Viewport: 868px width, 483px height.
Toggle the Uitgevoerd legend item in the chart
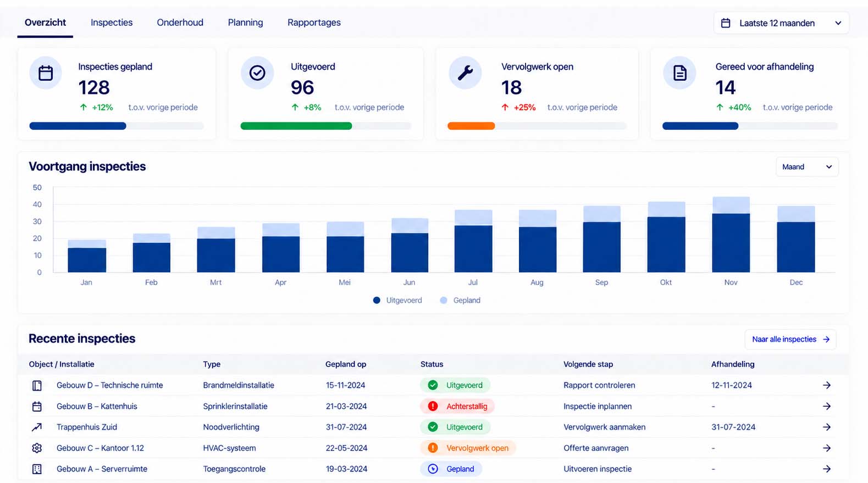point(397,300)
